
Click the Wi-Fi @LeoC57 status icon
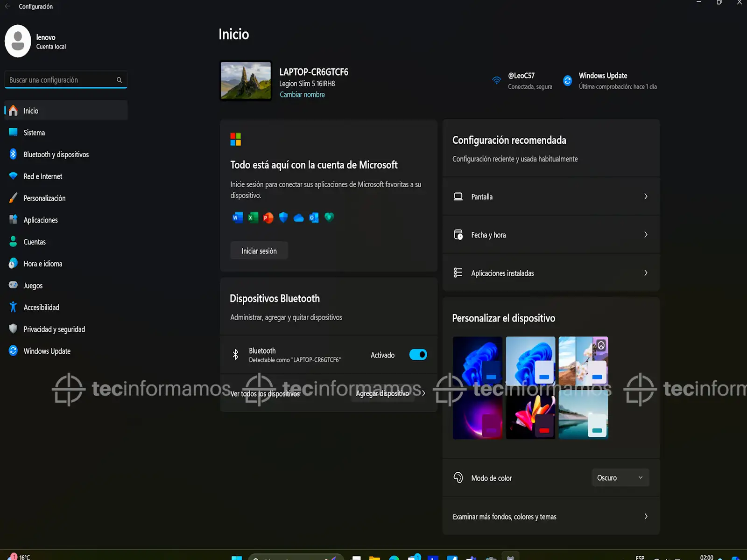click(496, 81)
